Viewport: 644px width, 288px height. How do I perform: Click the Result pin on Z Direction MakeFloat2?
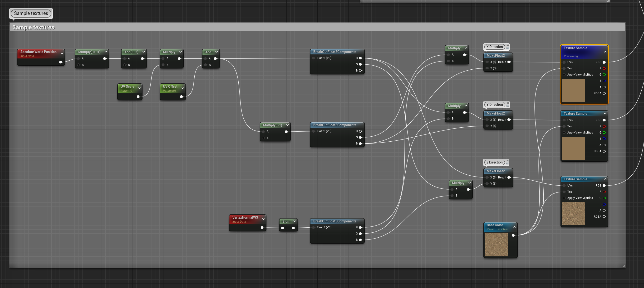(x=509, y=177)
